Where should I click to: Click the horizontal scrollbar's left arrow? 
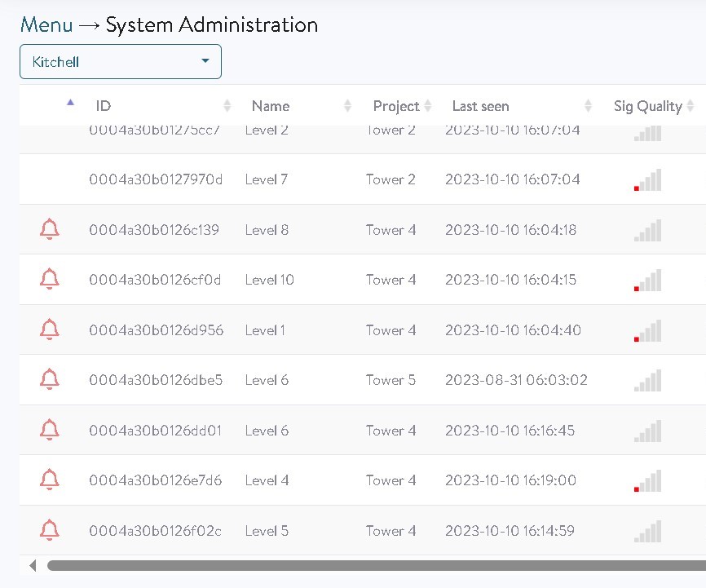33,565
